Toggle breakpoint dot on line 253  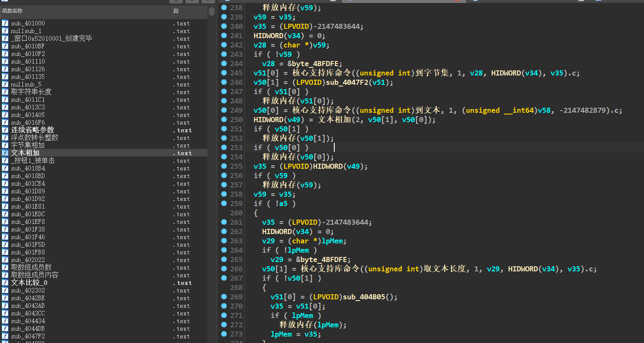click(x=224, y=148)
